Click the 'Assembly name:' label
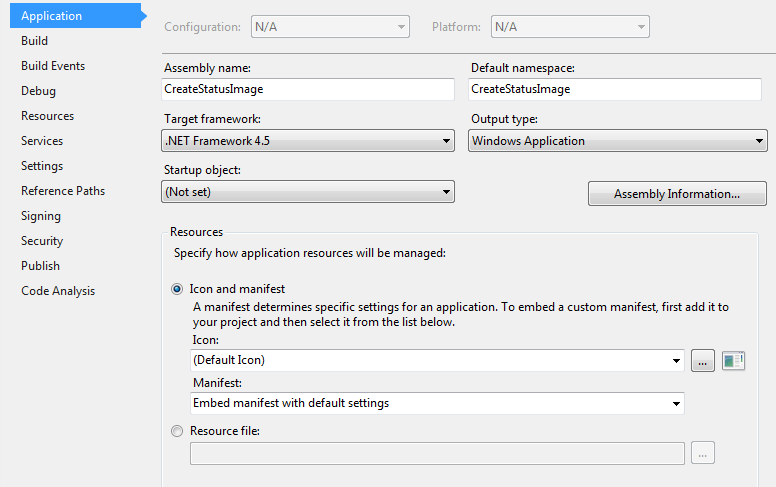 coord(207,68)
